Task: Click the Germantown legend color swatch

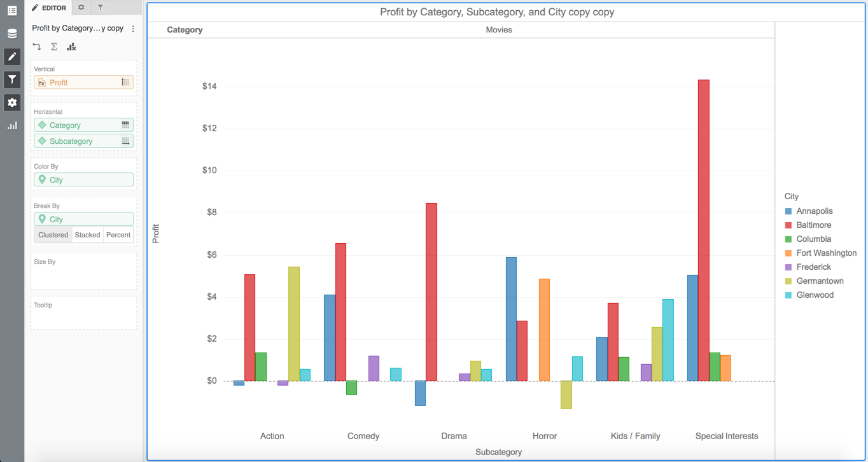Action: (x=788, y=281)
